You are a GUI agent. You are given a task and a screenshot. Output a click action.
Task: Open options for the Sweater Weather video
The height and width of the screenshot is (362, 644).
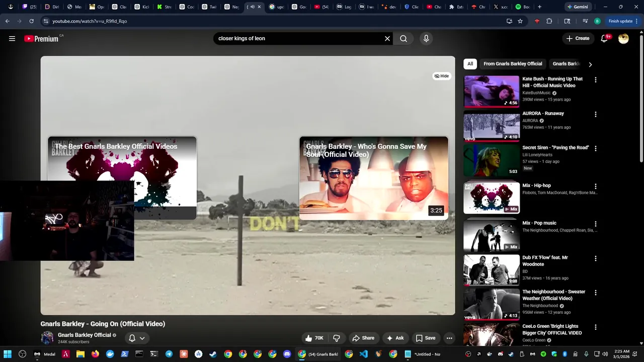tap(596, 293)
